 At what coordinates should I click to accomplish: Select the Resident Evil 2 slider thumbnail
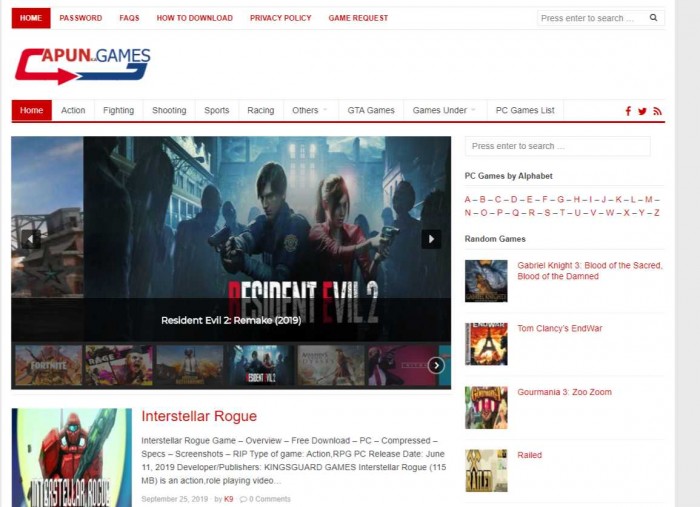(261, 365)
